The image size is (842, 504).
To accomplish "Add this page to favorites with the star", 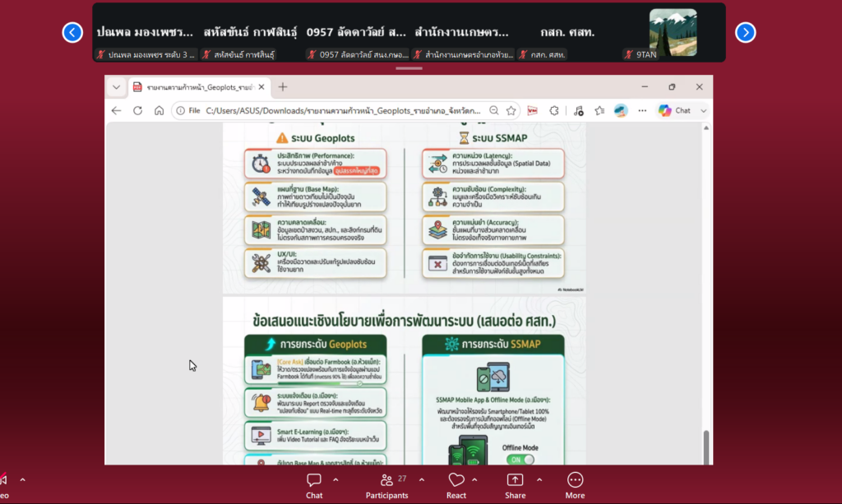I will (511, 110).
